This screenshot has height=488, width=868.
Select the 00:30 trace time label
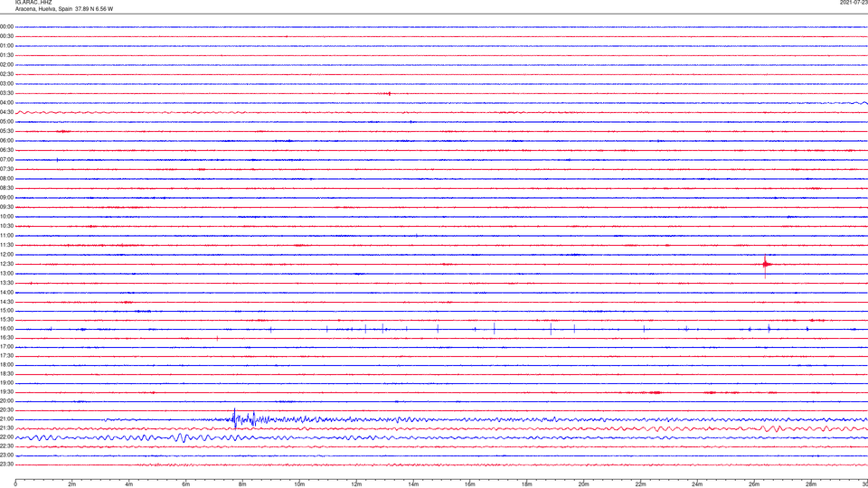tap(6, 36)
